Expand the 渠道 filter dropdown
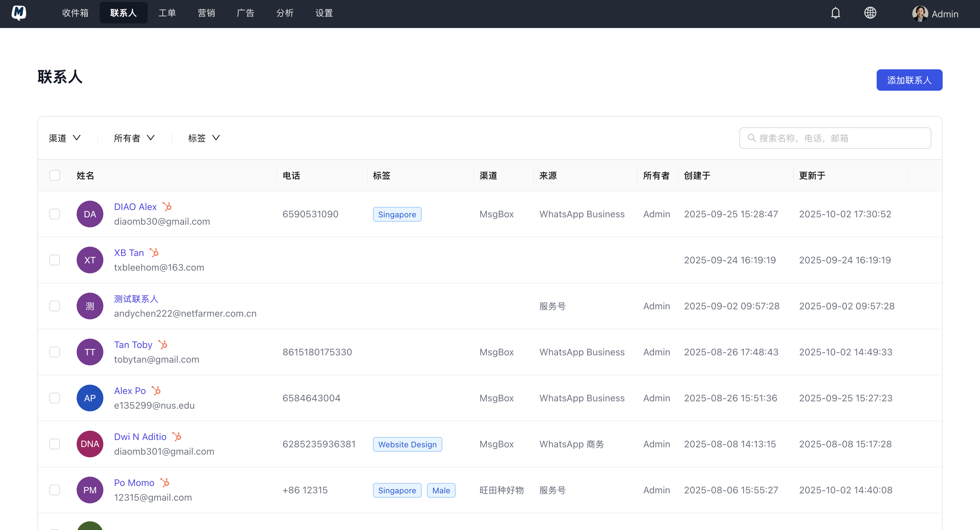 click(x=65, y=138)
